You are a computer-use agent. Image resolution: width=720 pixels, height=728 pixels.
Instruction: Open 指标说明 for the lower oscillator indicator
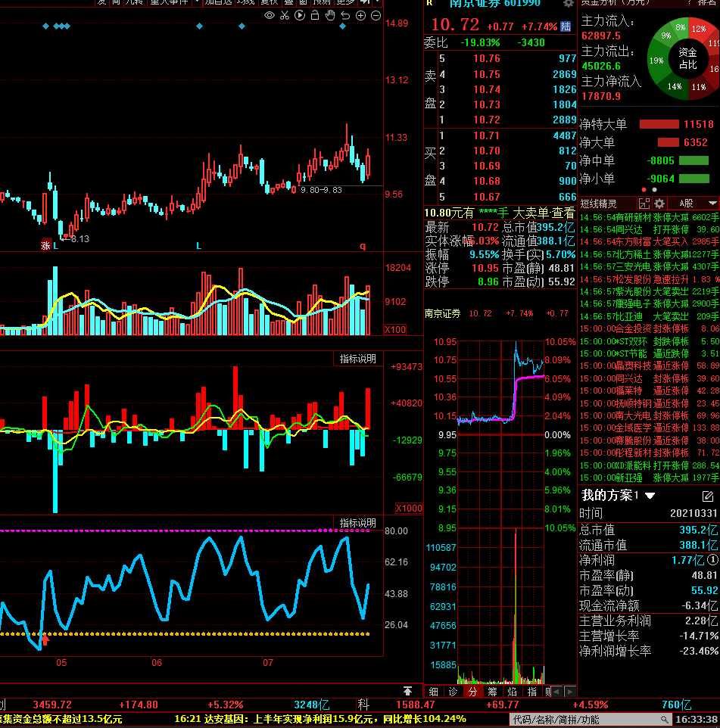tap(357, 523)
